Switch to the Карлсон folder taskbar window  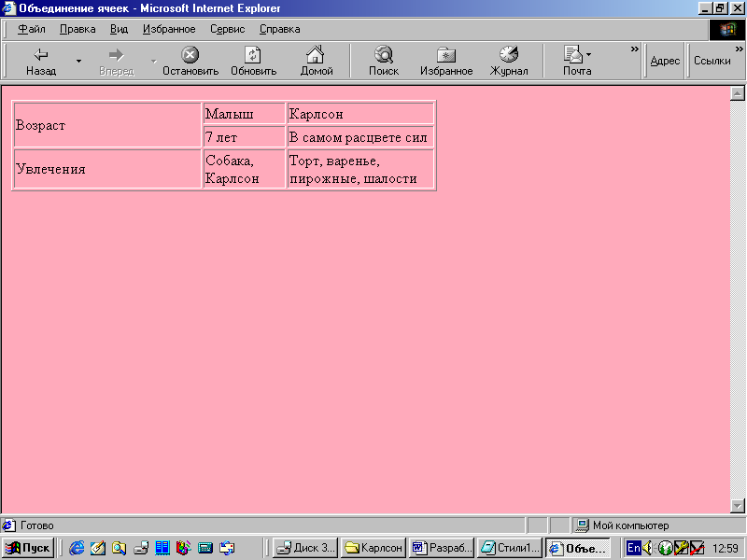tap(373, 548)
